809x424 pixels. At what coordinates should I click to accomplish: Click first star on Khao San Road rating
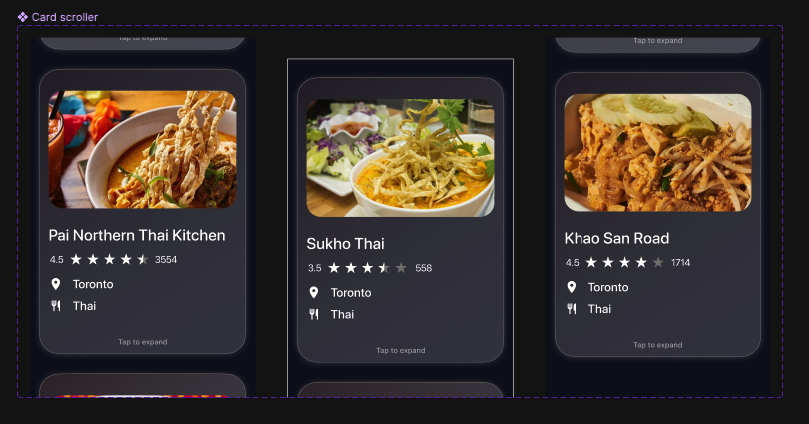tap(591, 263)
